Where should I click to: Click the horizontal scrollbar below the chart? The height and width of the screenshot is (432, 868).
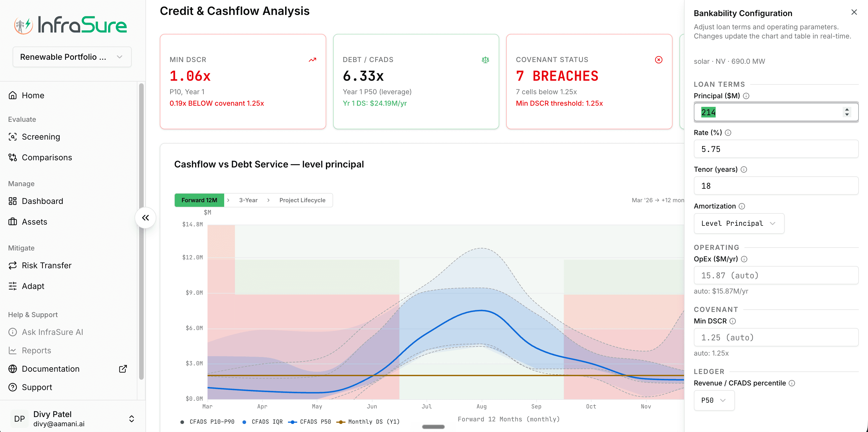click(433, 427)
